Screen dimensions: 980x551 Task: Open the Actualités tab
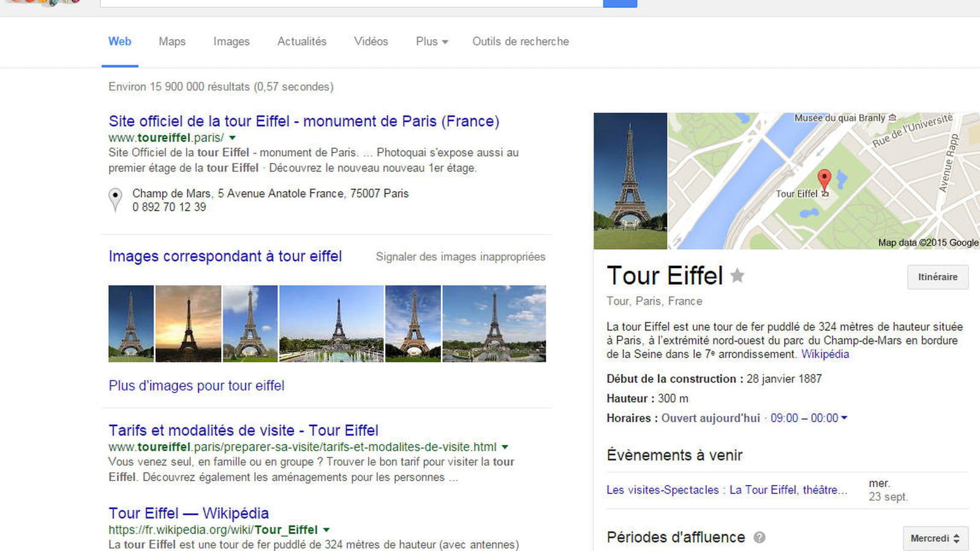click(x=302, y=41)
